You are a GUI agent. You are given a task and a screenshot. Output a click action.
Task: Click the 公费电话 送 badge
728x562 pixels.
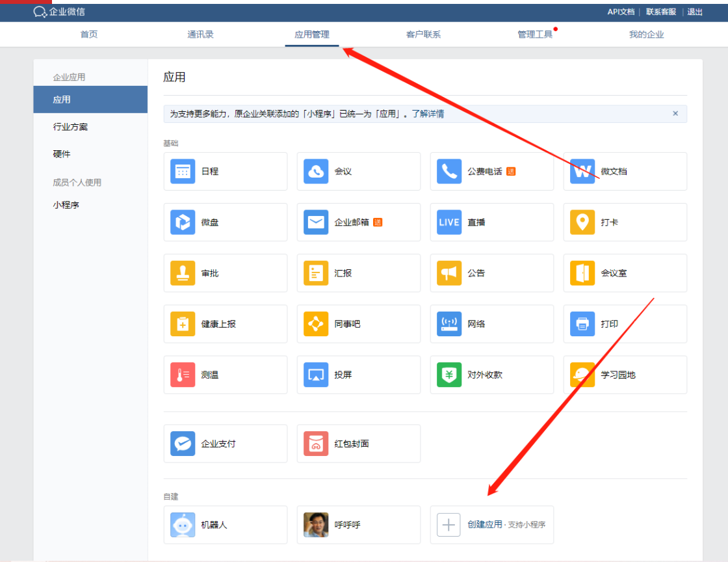tap(511, 171)
